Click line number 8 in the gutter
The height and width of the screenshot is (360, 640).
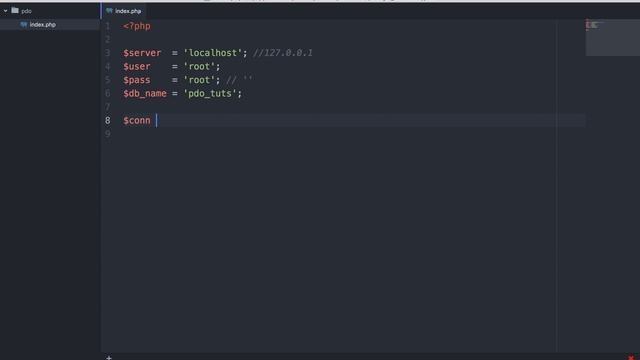coord(107,120)
